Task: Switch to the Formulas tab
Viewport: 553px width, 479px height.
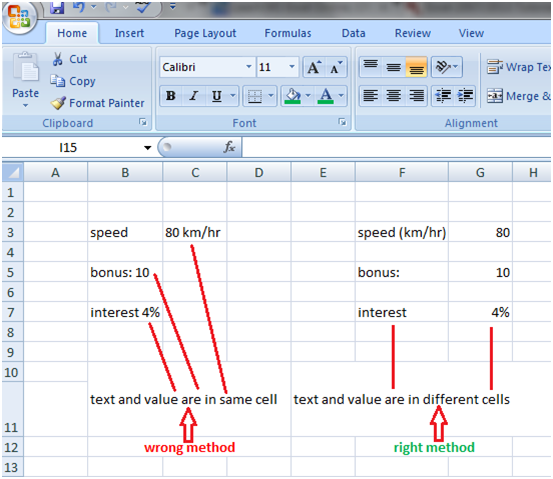Action: (x=288, y=33)
